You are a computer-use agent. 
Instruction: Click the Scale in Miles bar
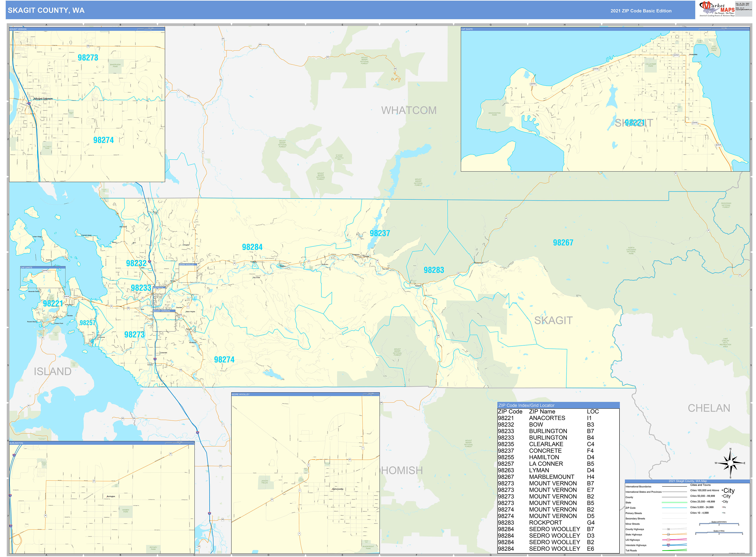tap(719, 533)
